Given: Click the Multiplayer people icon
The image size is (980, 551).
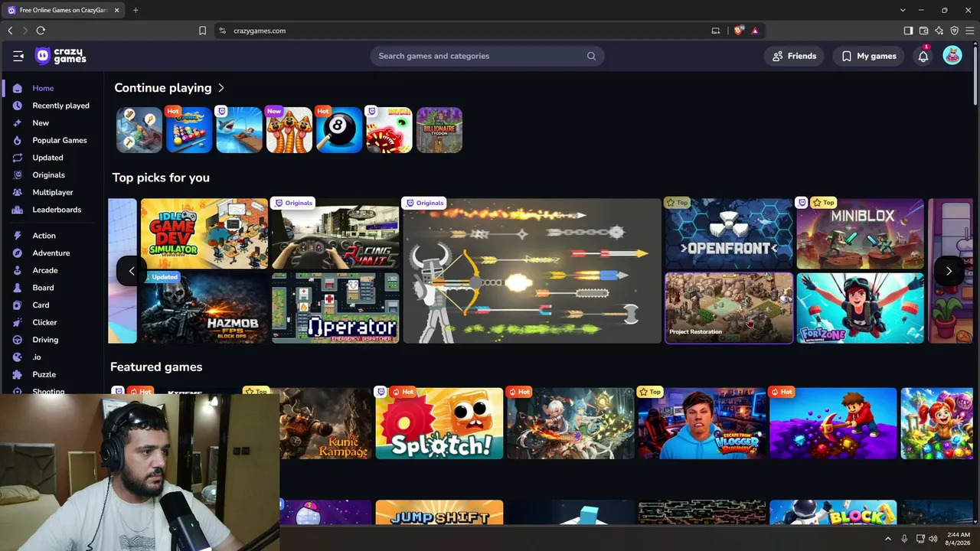Looking at the screenshot, I should pyautogui.click(x=17, y=192).
